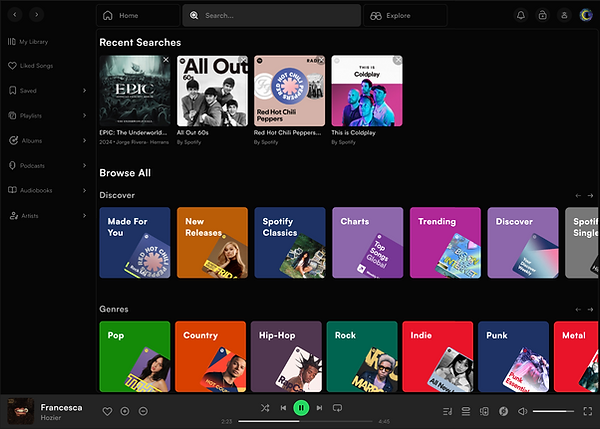
Task: Skip to next track
Action: click(x=319, y=408)
